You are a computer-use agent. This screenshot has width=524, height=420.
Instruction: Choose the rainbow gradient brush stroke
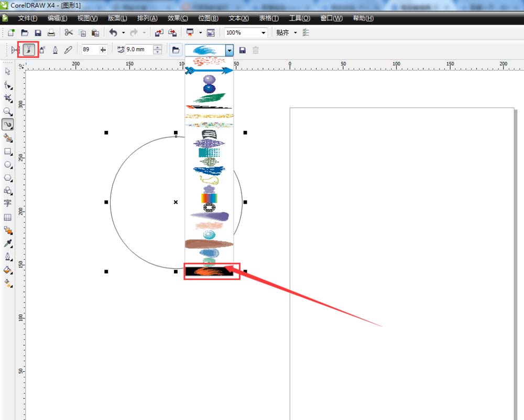209,198
